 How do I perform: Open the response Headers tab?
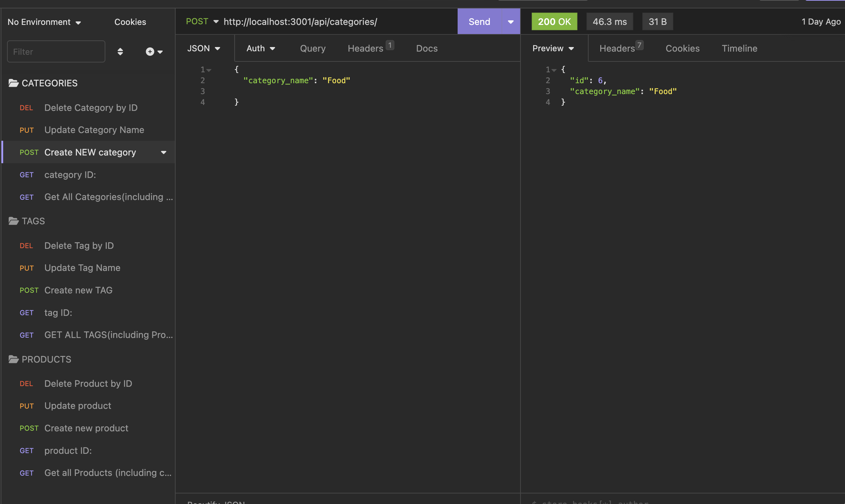(x=617, y=48)
